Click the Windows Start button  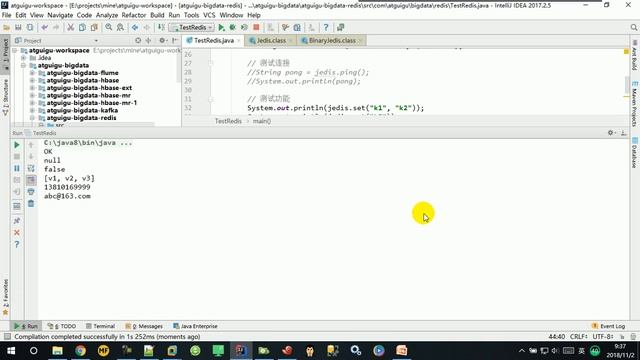(11, 351)
